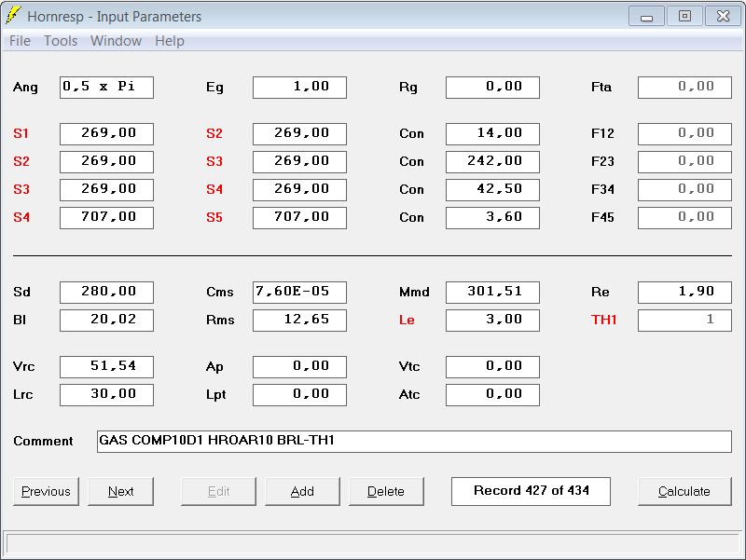Screen dimensions: 746x560
Task: Maximize the Hornresp window
Action: coord(684,16)
